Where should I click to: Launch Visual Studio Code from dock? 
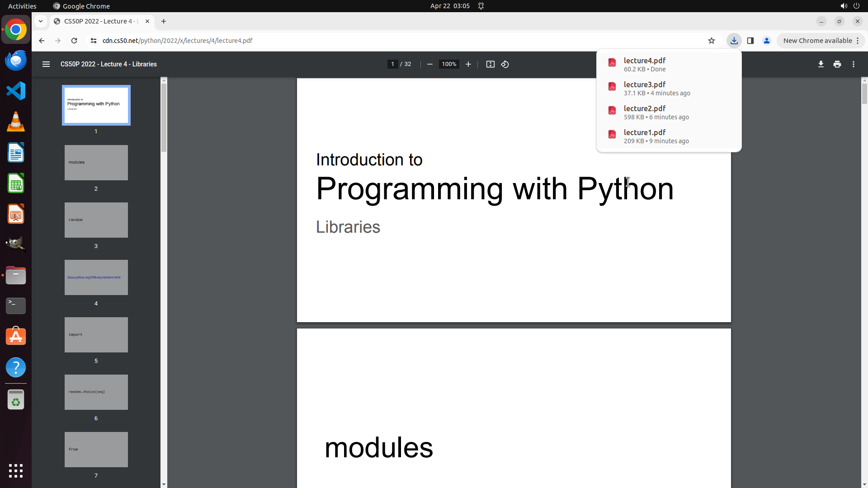coord(16,91)
